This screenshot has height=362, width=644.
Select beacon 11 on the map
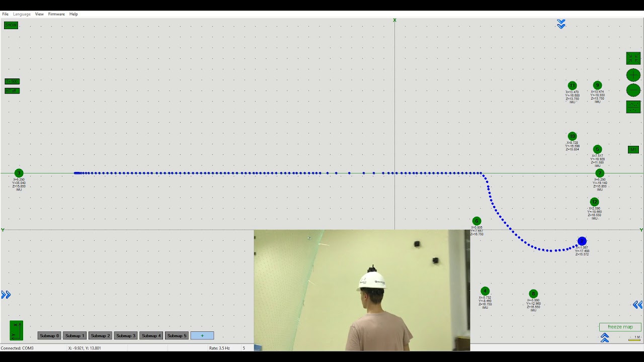[572, 85]
